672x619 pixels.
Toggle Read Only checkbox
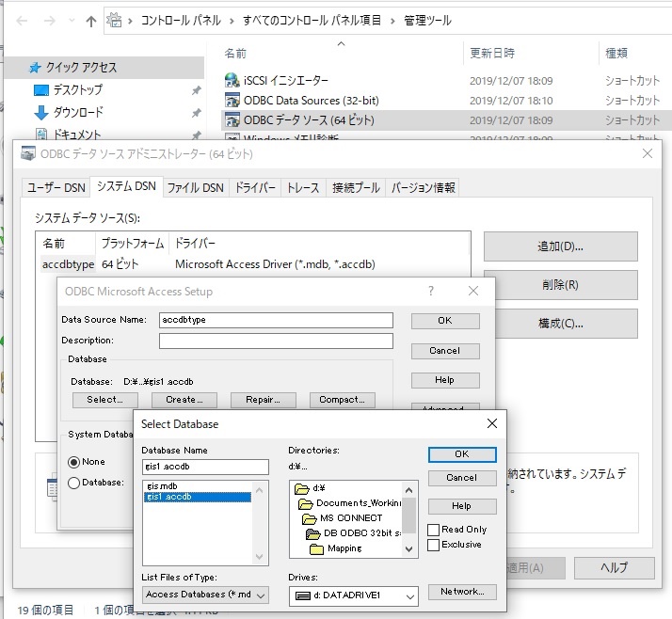click(x=433, y=530)
